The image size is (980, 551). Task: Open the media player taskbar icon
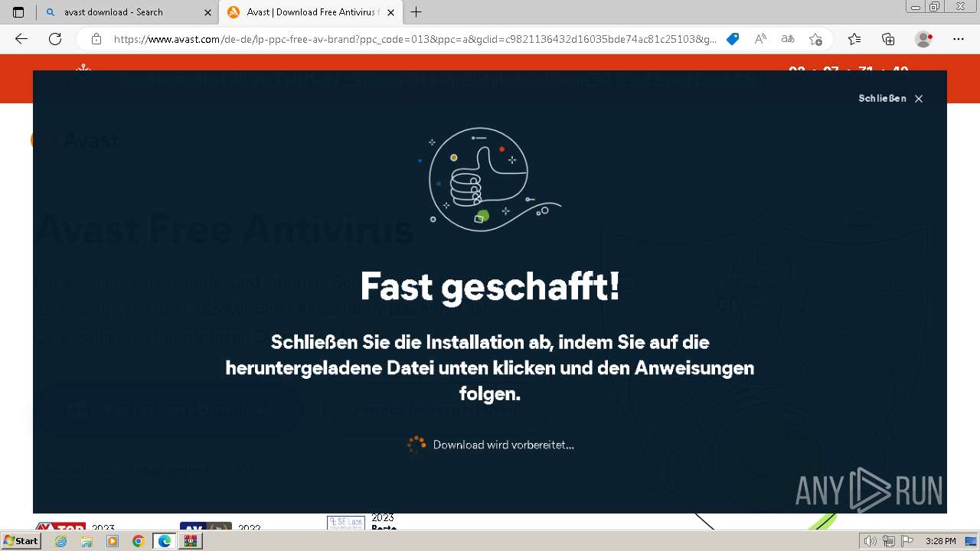coord(113,541)
